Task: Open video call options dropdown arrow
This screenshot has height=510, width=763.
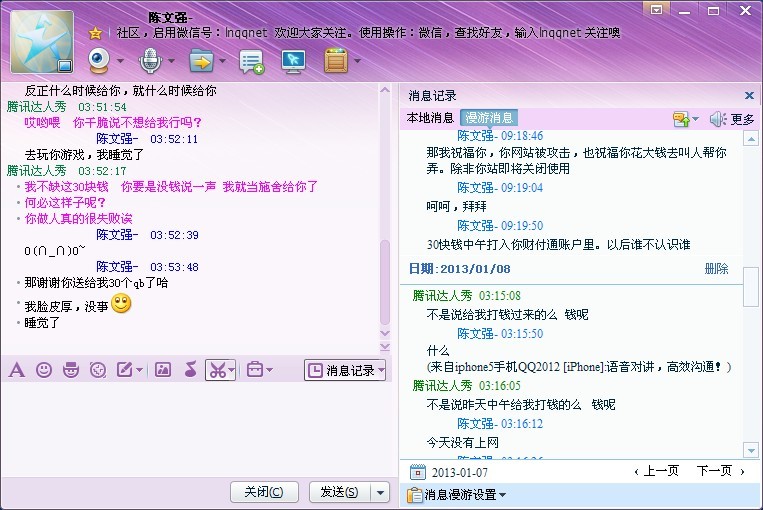Action: pyautogui.click(x=120, y=61)
